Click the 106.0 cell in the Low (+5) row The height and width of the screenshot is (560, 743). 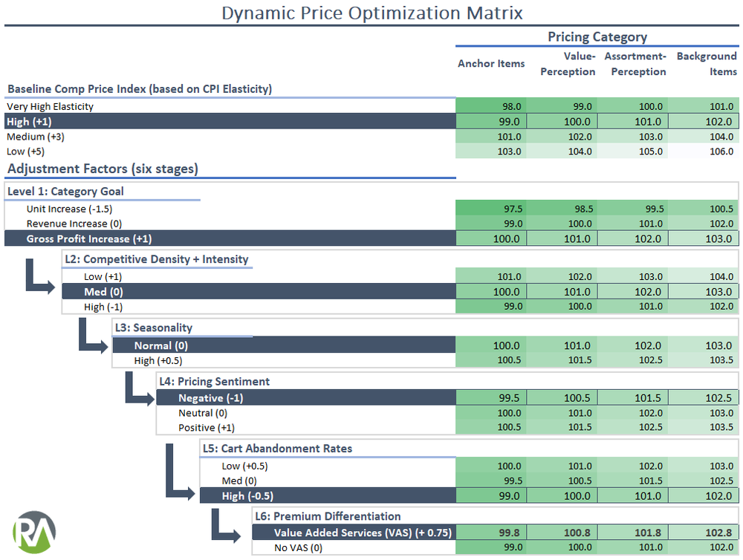pyautogui.click(x=703, y=152)
